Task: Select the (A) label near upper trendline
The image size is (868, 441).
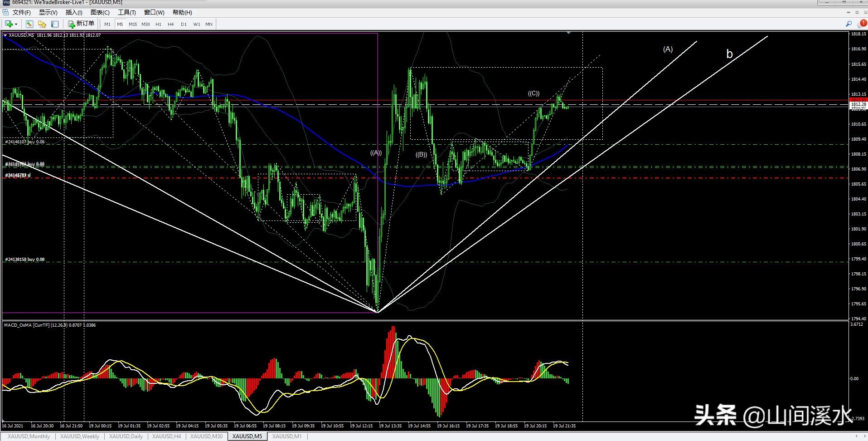Action: [x=668, y=49]
